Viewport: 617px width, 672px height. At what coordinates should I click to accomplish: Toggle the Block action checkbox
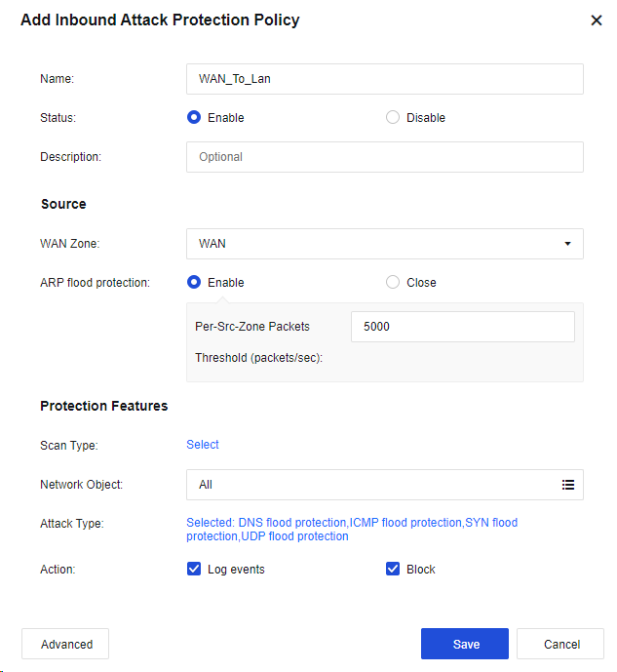tap(393, 570)
